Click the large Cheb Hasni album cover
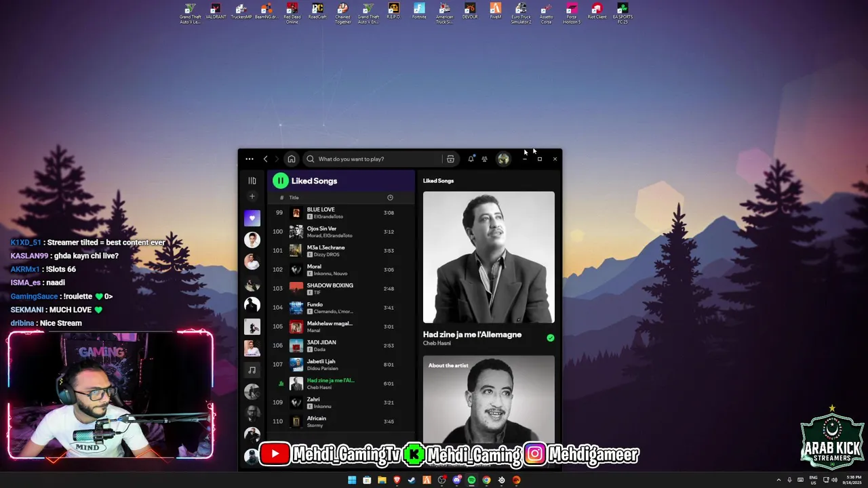The height and width of the screenshot is (488, 868). point(489,258)
